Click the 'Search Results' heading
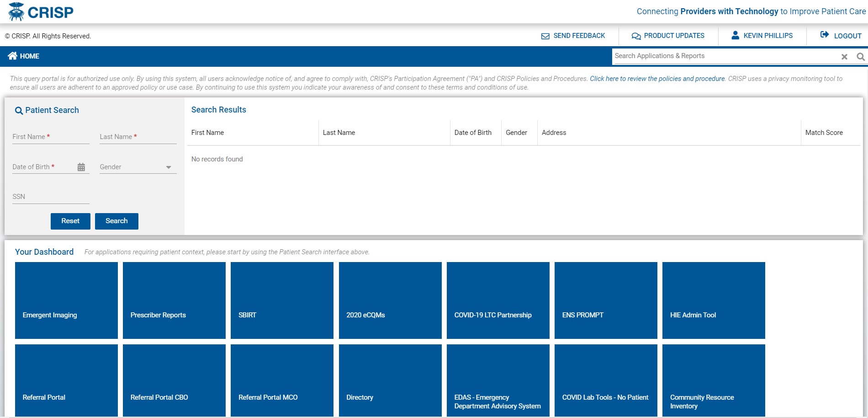 (218, 110)
